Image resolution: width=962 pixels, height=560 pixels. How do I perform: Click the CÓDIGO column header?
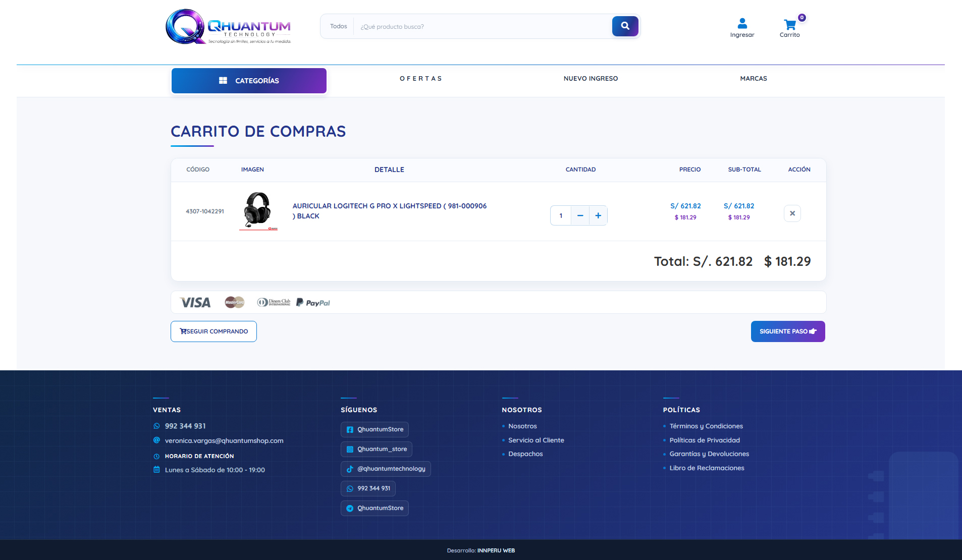[198, 170]
